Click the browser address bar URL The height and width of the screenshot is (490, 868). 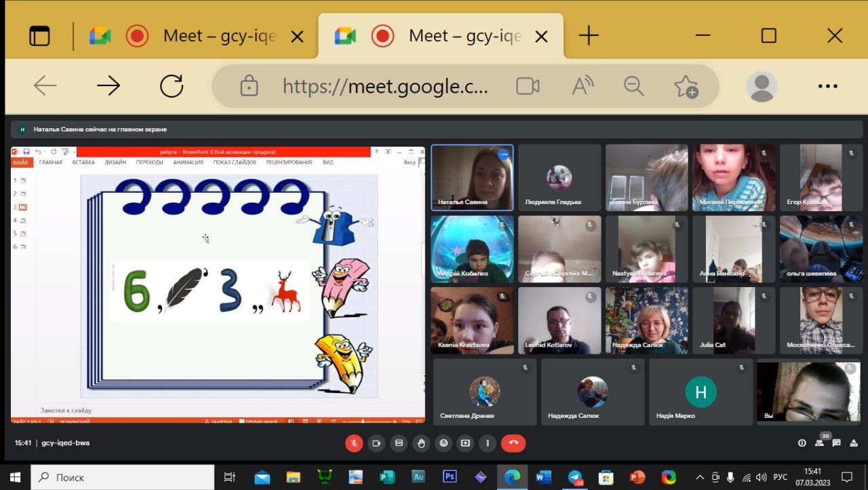(x=384, y=86)
